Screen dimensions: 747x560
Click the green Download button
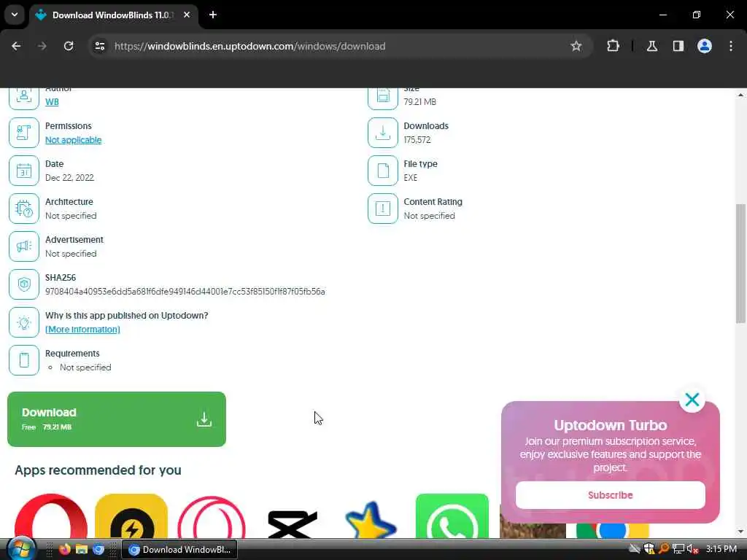(x=117, y=419)
